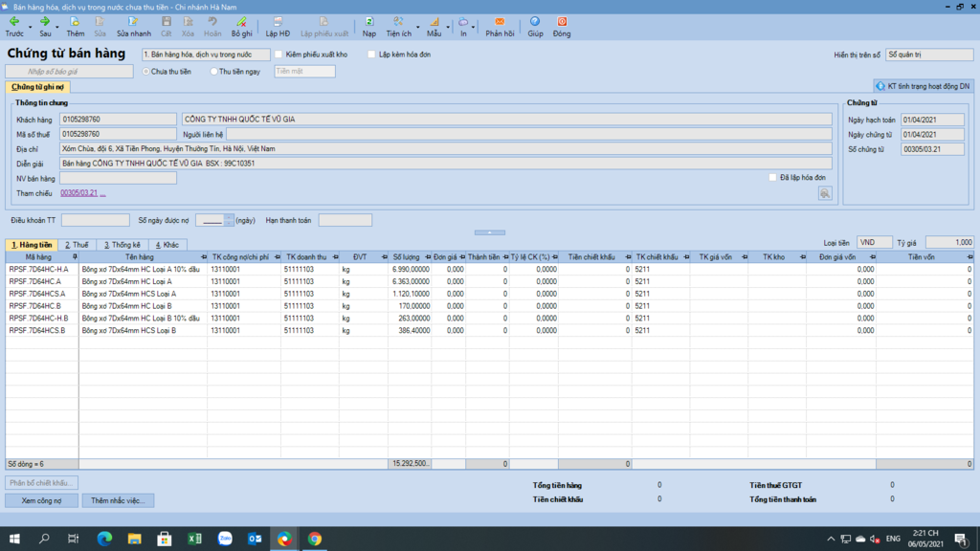Click the Sửa (edit) toolbar icon
Viewport: 980px width, 551px height.
pos(100,27)
